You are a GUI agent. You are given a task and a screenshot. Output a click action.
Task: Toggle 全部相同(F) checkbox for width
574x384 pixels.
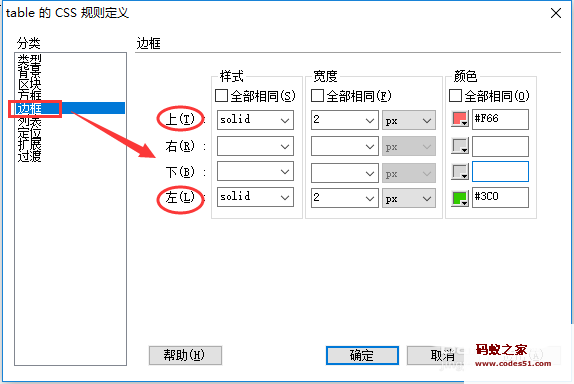click(x=317, y=96)
